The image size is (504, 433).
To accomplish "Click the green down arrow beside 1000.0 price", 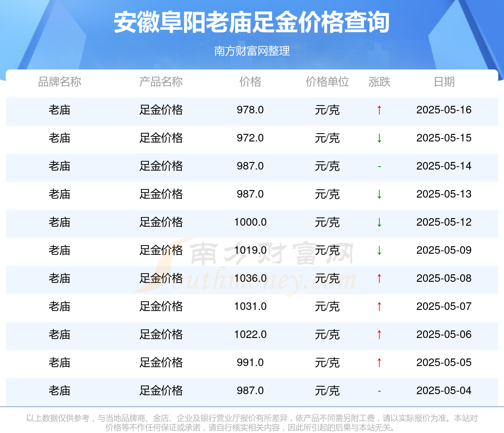I will 379,222.
